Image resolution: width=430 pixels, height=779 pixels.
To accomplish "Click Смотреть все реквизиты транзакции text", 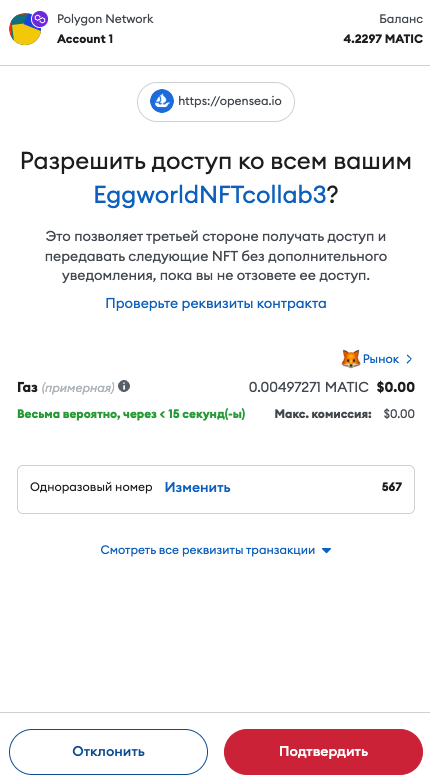I will pos(208,550).
